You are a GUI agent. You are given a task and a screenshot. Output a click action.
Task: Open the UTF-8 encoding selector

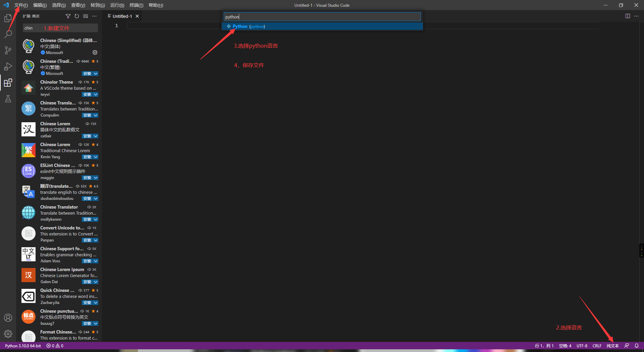[x=582, y=346]
